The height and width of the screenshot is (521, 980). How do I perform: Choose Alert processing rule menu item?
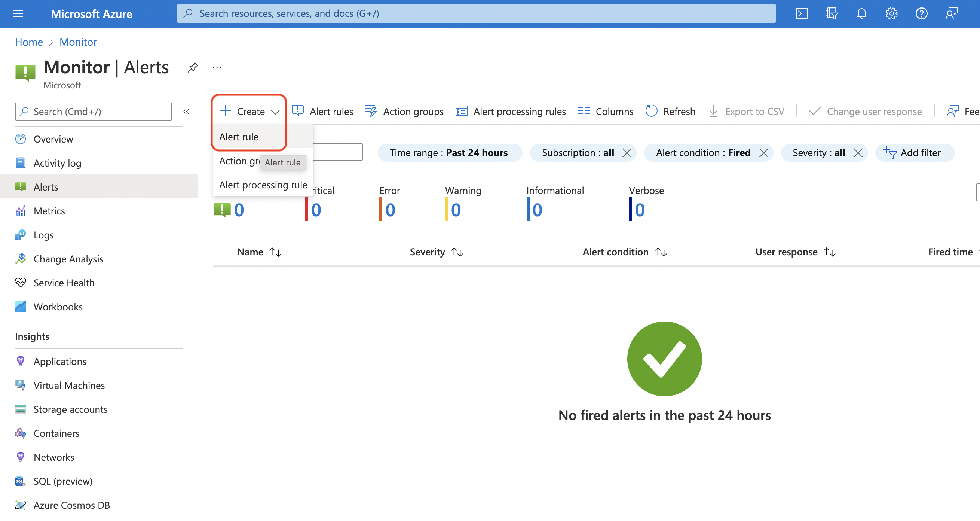tap(263, 185)
